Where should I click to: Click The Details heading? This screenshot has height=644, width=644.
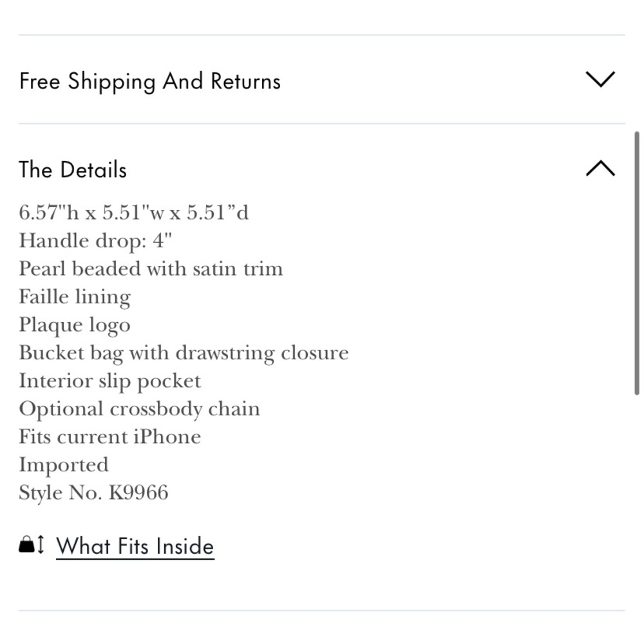pos(73,169)
